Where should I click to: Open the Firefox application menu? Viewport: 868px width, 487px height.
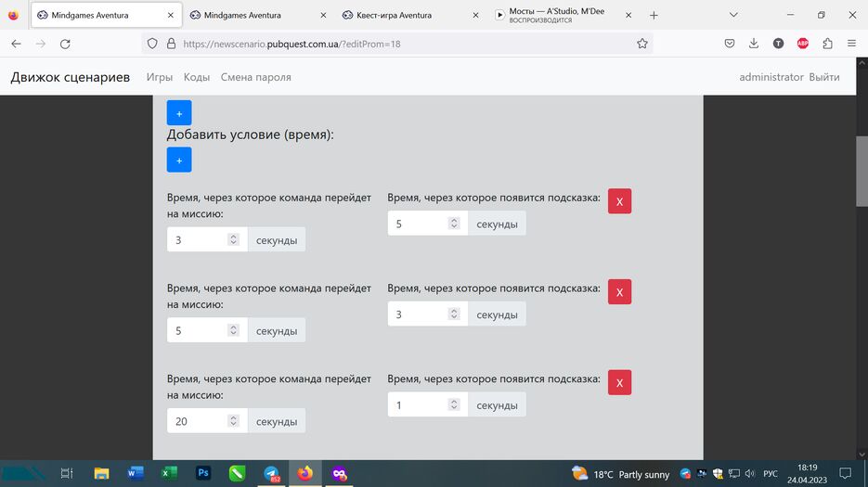click(851, 44)
